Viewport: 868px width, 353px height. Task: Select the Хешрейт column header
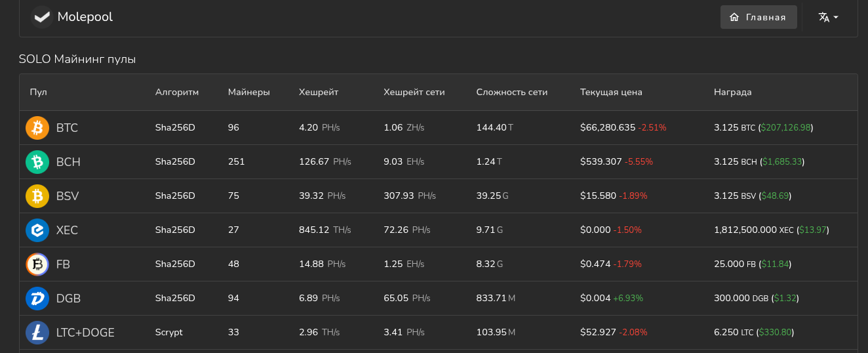(319, 93)
